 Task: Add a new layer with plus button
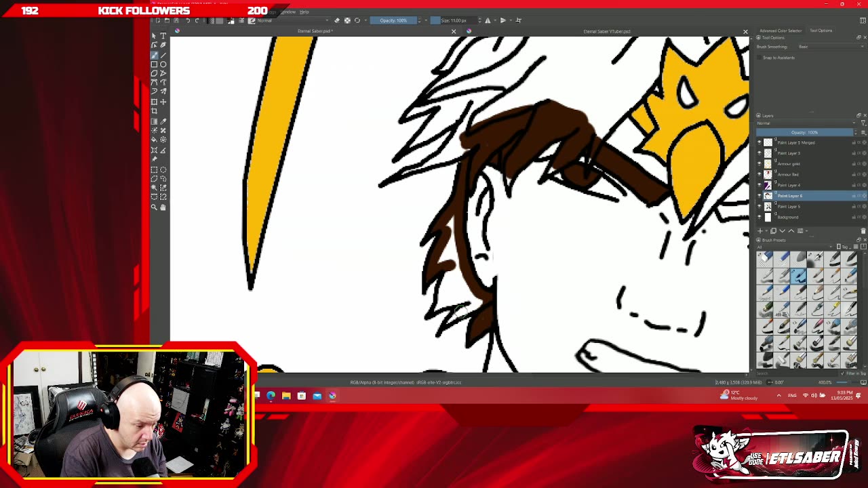[761, 230]
